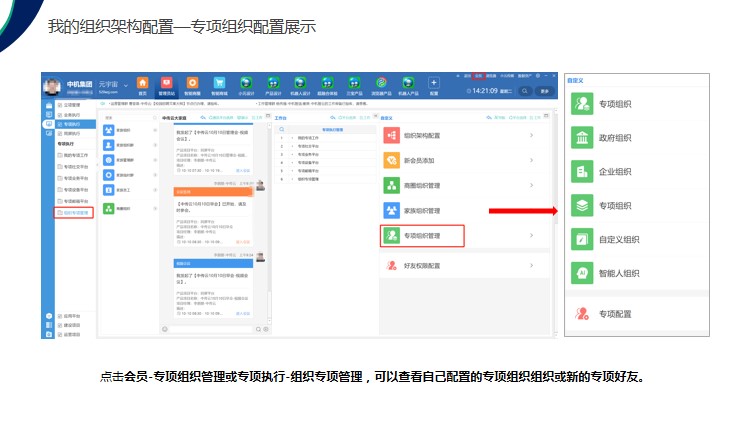The image size is (750, 422).
Task: Open 专项社交平台 in left sidebar tree
Action: (x=76, y=167)
